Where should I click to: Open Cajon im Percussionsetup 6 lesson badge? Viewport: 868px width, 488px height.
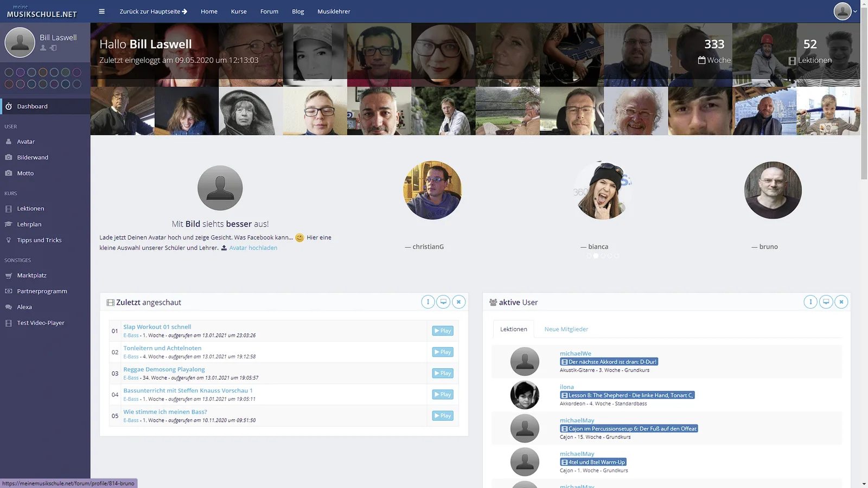[629, 429]
